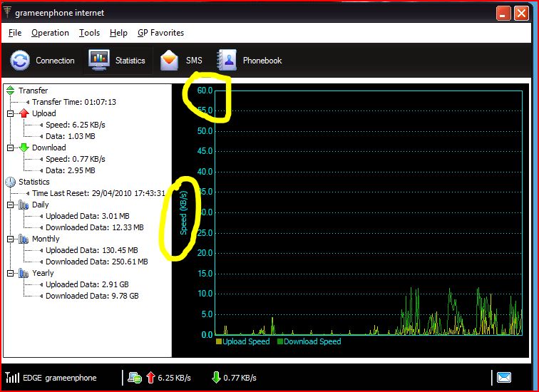The width and height of the screenshot is (539, 392).
Task: Select the Time Last Reset row
Action: coord(98,193)
